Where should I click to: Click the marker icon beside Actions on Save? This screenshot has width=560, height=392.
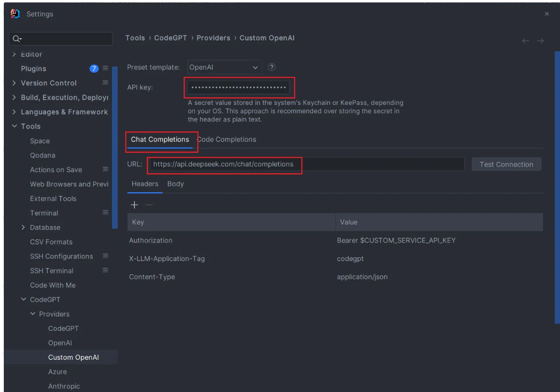pos(105,169)
